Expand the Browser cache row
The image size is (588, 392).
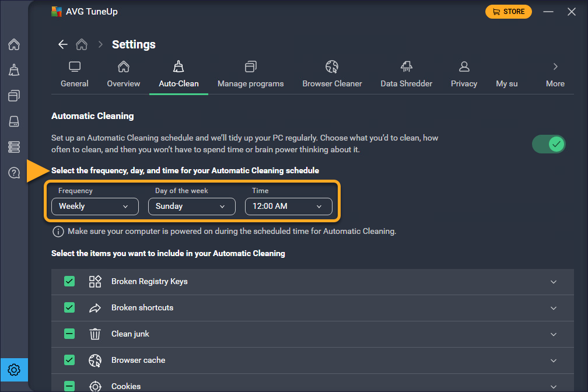554,360
